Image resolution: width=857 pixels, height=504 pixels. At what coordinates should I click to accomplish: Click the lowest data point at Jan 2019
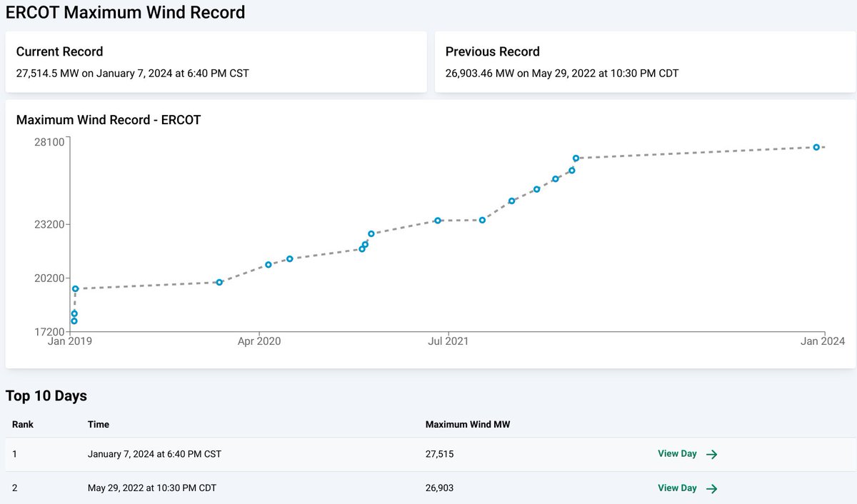tap(74, 321)
